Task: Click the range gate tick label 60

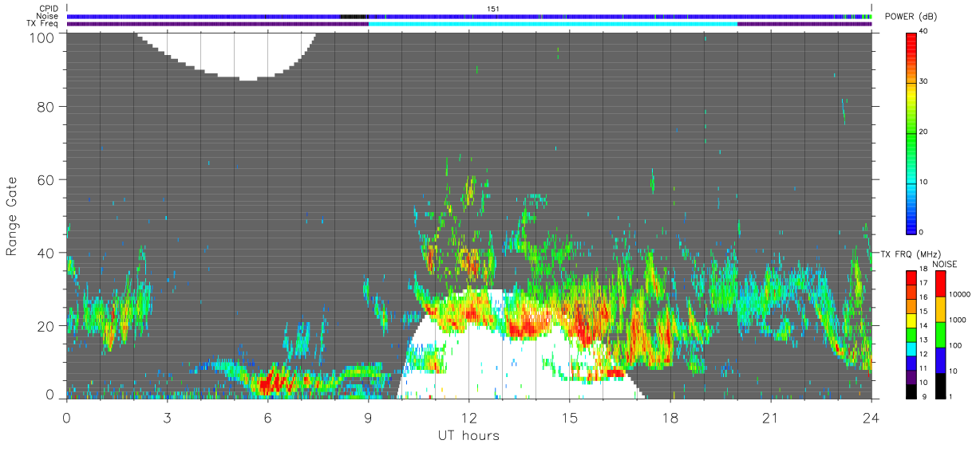Action: [x=45, y=180]
